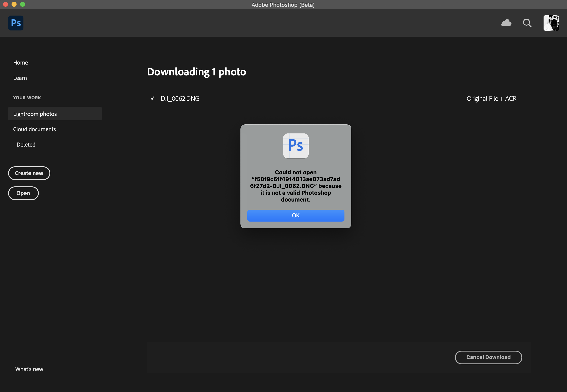Click green full-screen window button

click(x=23, y=4)
